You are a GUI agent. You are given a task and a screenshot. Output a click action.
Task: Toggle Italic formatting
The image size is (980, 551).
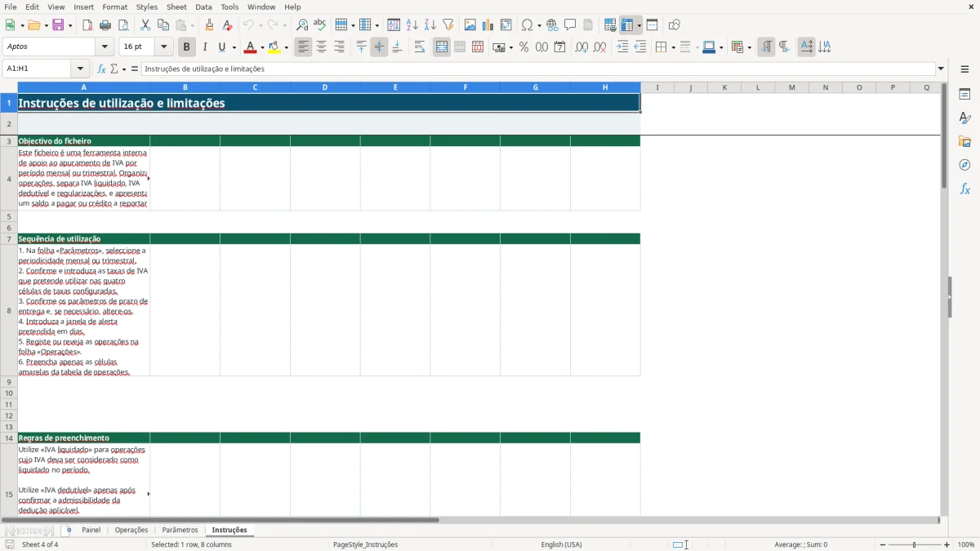click(205, 47)
